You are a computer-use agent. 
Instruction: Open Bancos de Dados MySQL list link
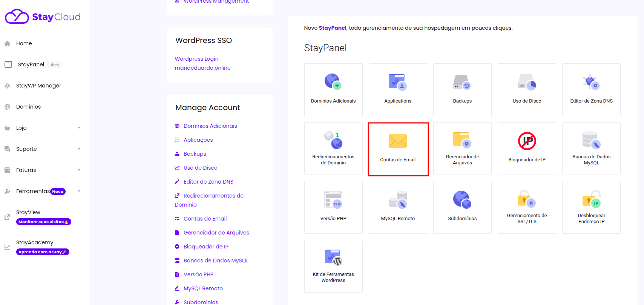click(x=216, y=261)
